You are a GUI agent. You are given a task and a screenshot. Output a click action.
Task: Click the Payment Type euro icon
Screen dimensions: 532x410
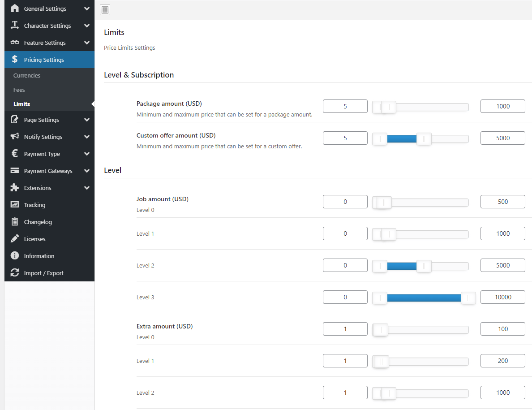point(15,153)
